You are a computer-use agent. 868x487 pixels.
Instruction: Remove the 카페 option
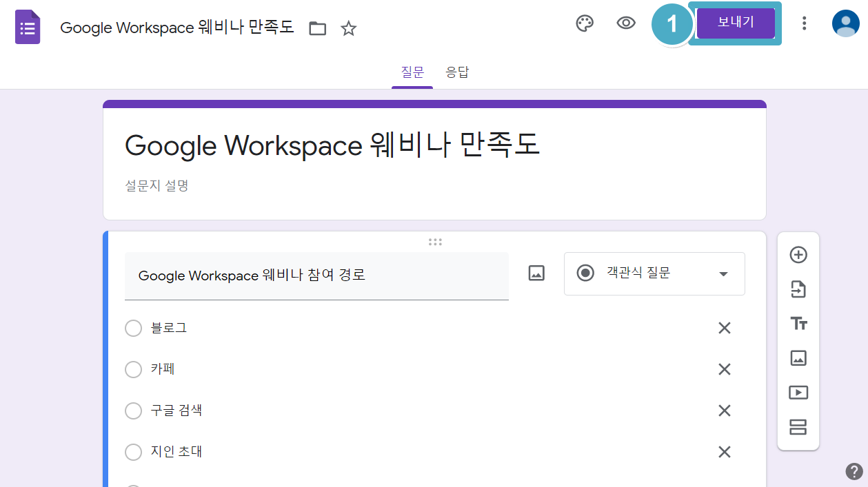point(725,370)
